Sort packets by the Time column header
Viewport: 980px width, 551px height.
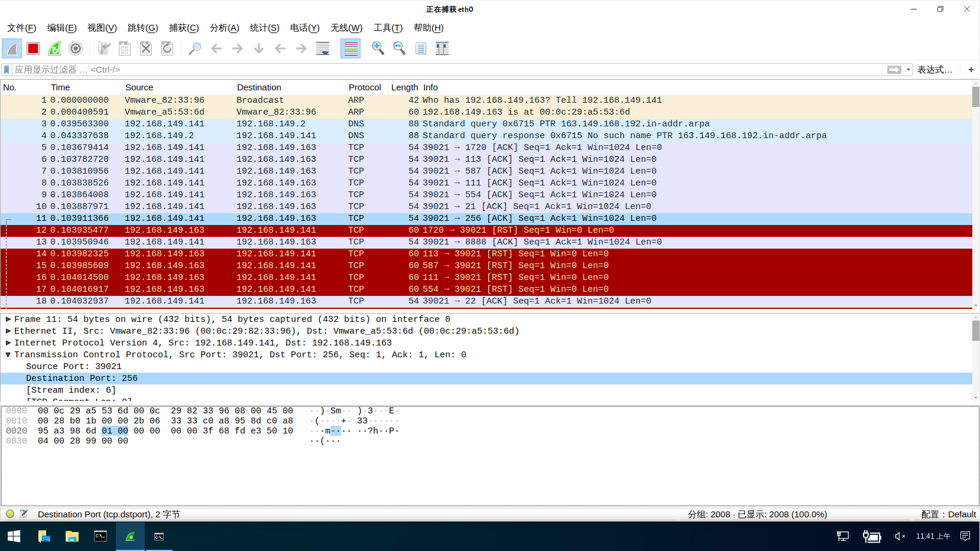point(86,87)
